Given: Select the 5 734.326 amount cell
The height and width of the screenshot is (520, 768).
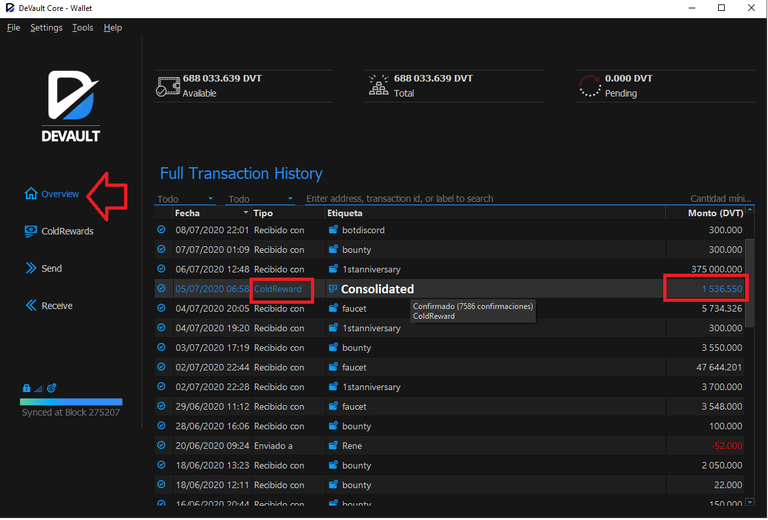Looking at the screenshot, I should 705,308.
